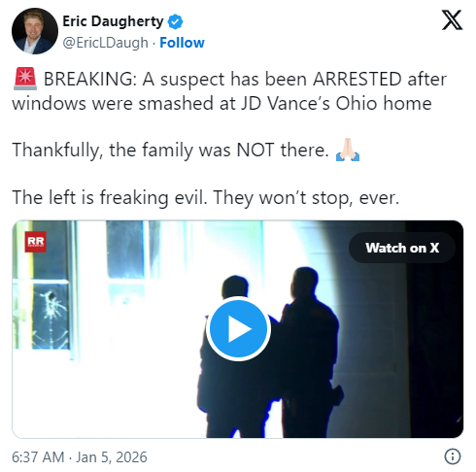Click the Watch on X button

402,248
